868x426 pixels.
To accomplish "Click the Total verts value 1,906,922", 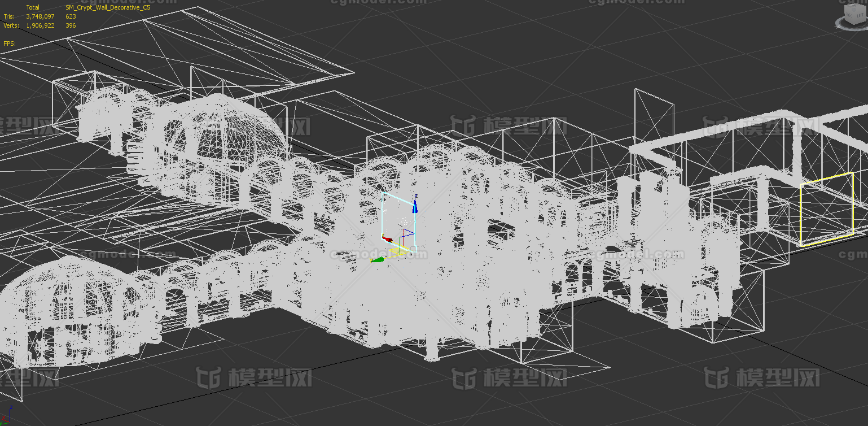I will [x=40, y=25].
